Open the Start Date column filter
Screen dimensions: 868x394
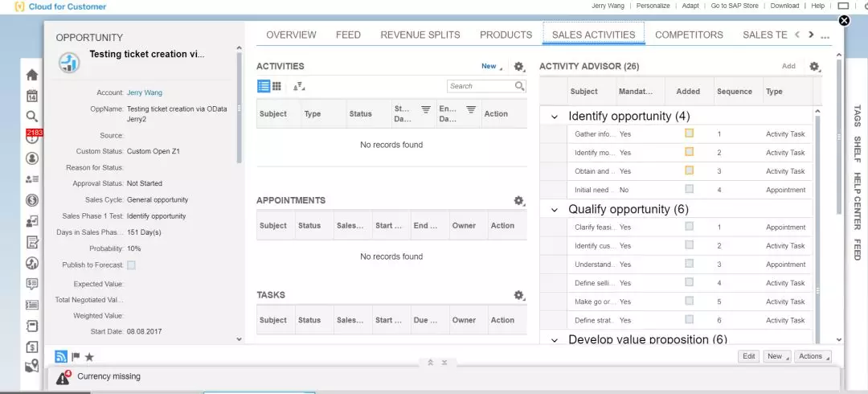coord(426,109)
